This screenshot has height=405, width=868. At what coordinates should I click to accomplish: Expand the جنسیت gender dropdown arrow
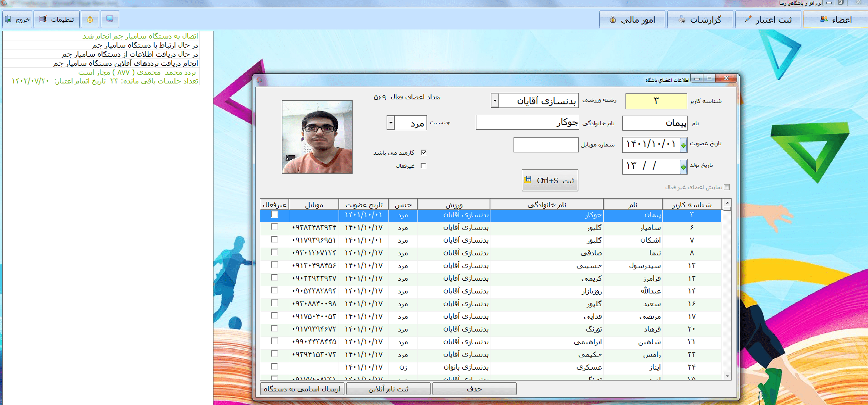(x=391, y=123)
